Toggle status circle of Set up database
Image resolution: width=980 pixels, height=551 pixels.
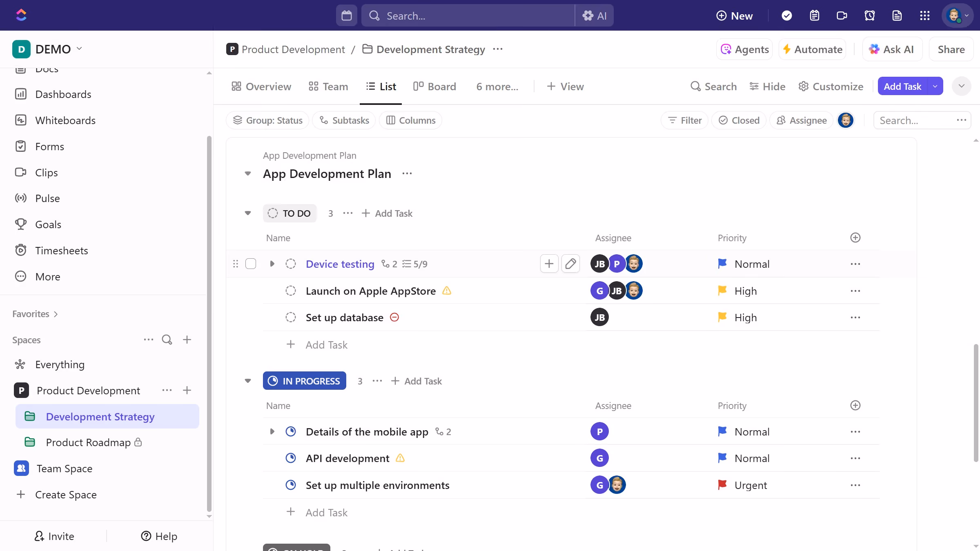[291, 317]
